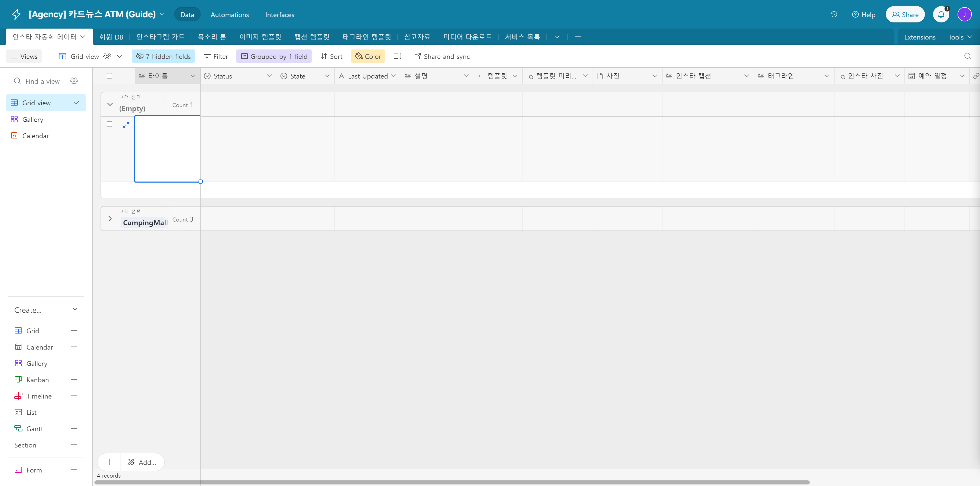Add a new row in the Empty group

110,190
